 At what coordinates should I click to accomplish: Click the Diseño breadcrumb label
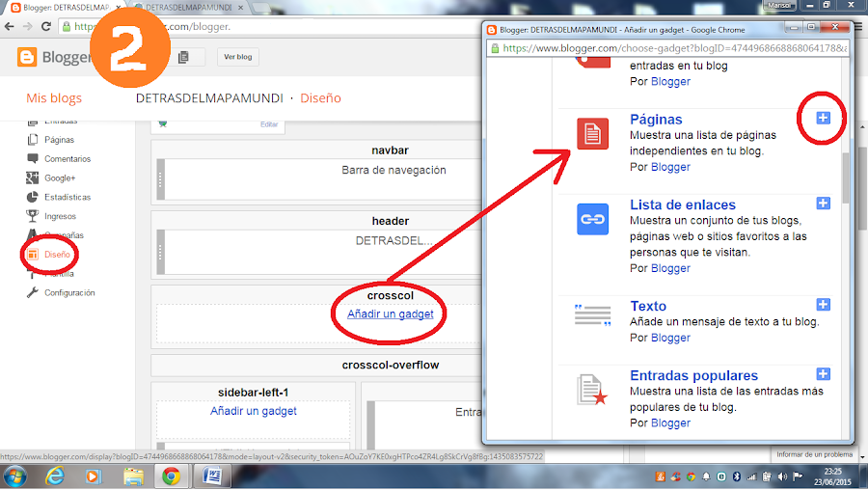(320, 98)
